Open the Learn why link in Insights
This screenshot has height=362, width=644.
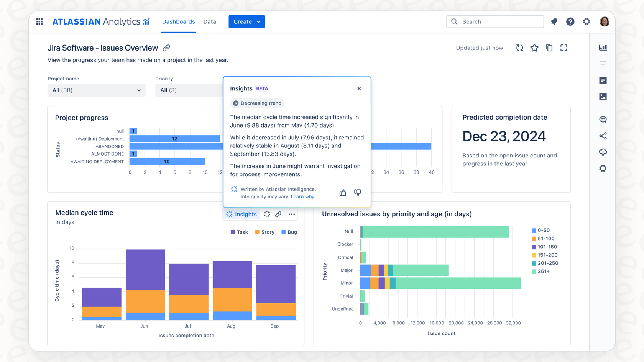point(302,197)
